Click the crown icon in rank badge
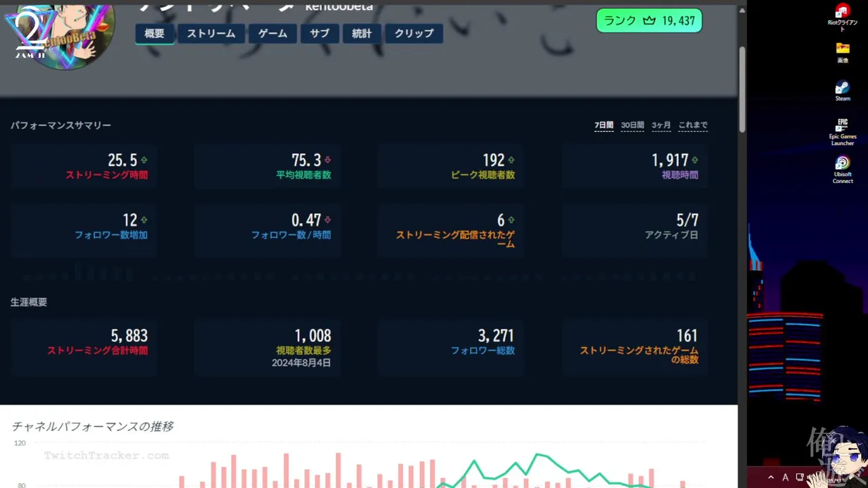This screenshot has height=488, width=868. 649,21
